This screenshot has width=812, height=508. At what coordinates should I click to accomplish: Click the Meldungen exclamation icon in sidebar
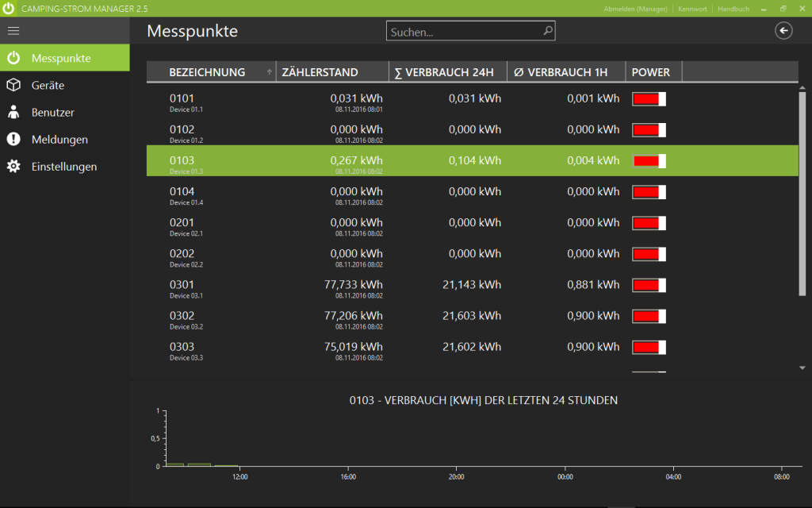click(13, 139)
